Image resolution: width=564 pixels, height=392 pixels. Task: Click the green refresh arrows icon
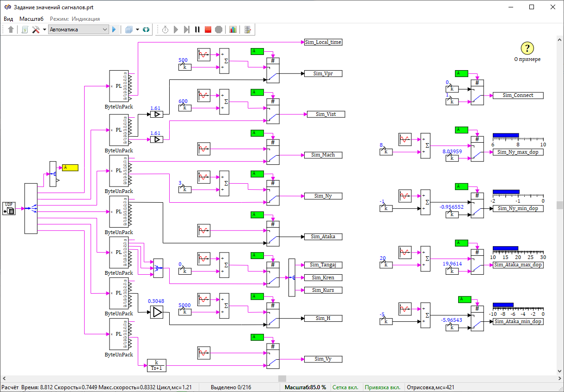pyautogui.click(x=146, y=30)
